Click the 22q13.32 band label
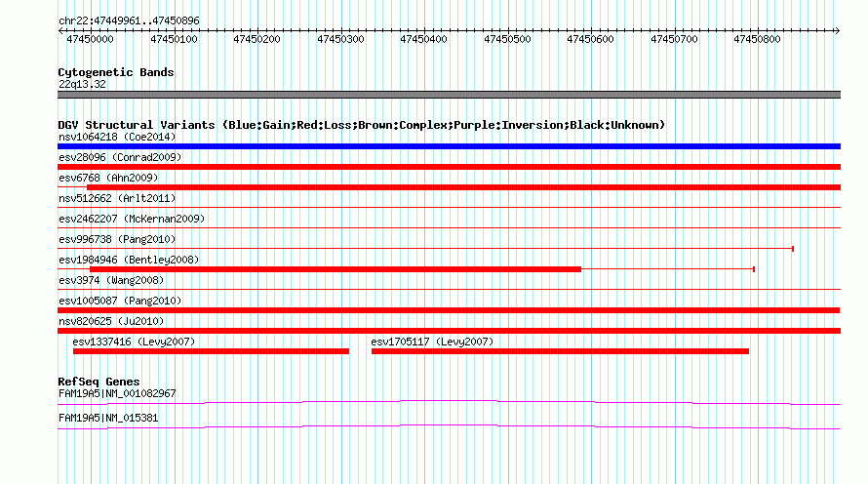The width and height of the screenshot is (868, 484). click(82, 84)
